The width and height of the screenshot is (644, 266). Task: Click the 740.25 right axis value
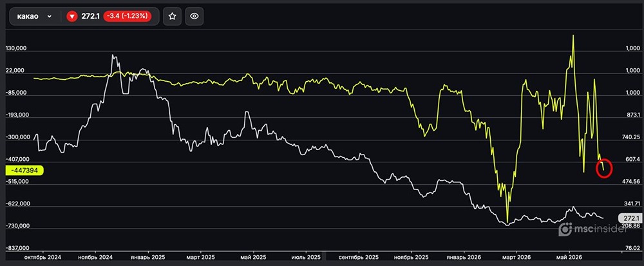tap(632, 137)
